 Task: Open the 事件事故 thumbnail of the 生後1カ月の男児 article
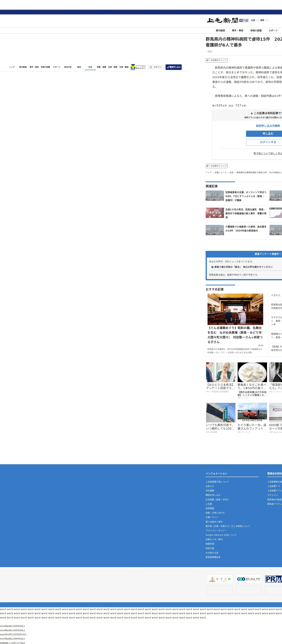[215, 213]
